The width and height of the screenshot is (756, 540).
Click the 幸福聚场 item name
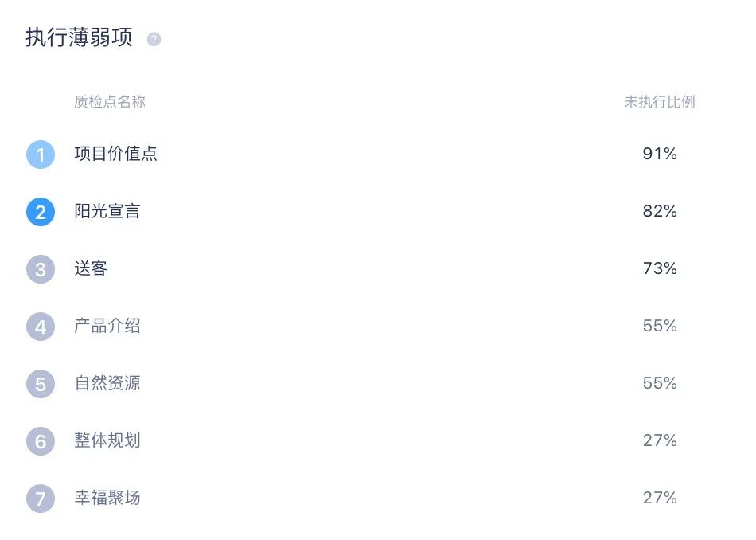(x=107, y=498)
